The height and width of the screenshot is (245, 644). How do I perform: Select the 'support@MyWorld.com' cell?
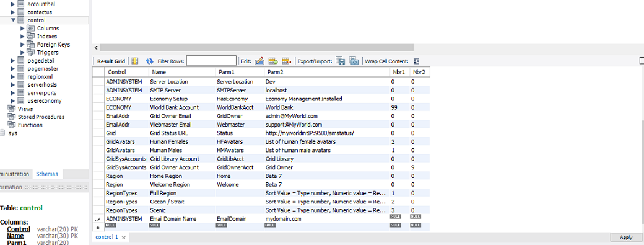click(x=326, y=125)
